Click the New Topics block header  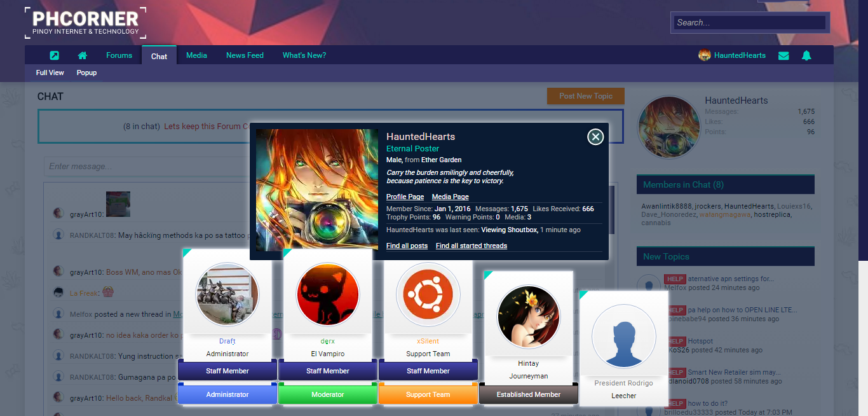pos(726,256)
